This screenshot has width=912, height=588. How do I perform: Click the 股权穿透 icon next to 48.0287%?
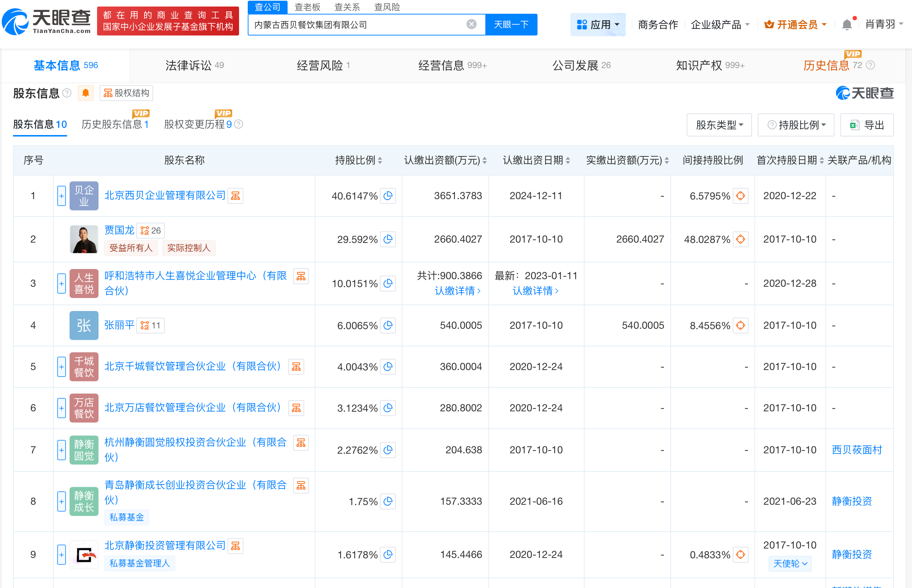click(741, 239)
